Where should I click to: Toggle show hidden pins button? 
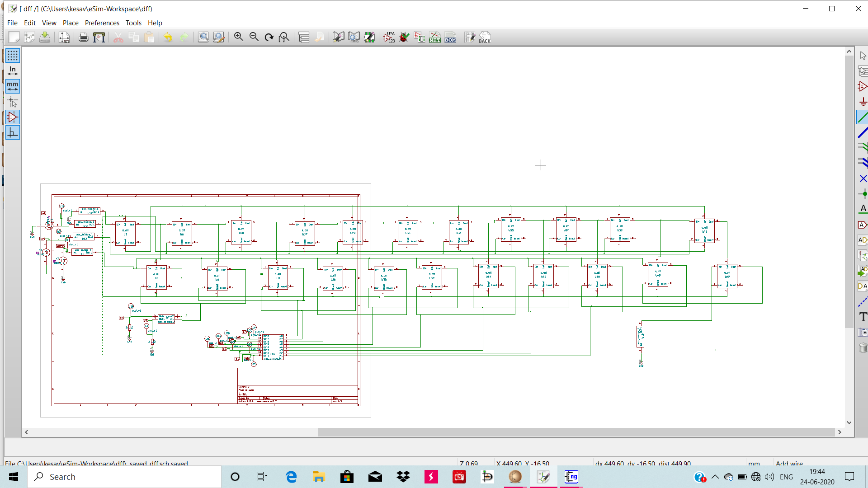click(x=13, y=117)
